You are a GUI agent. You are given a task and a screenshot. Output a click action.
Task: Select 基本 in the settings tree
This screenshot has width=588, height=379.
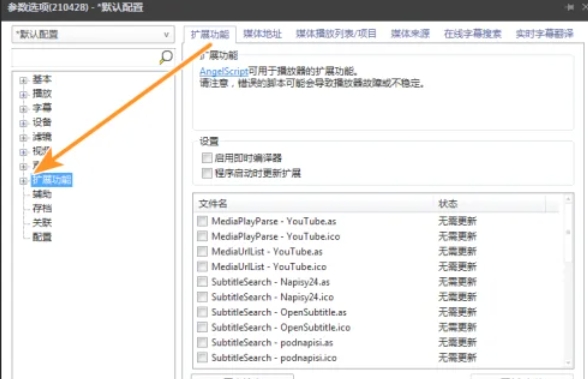pos(42,79)
